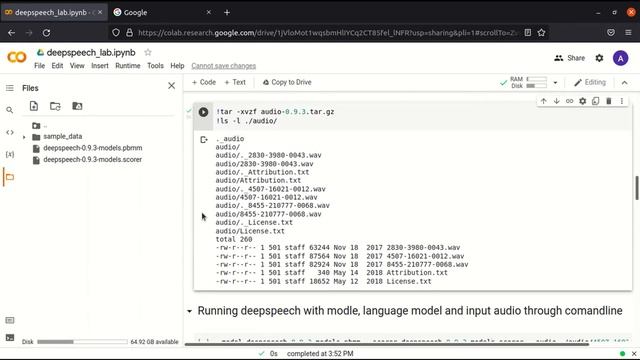Select the Files folder sidebar icon
The image size is (640, 360).
tap(10, 177)
